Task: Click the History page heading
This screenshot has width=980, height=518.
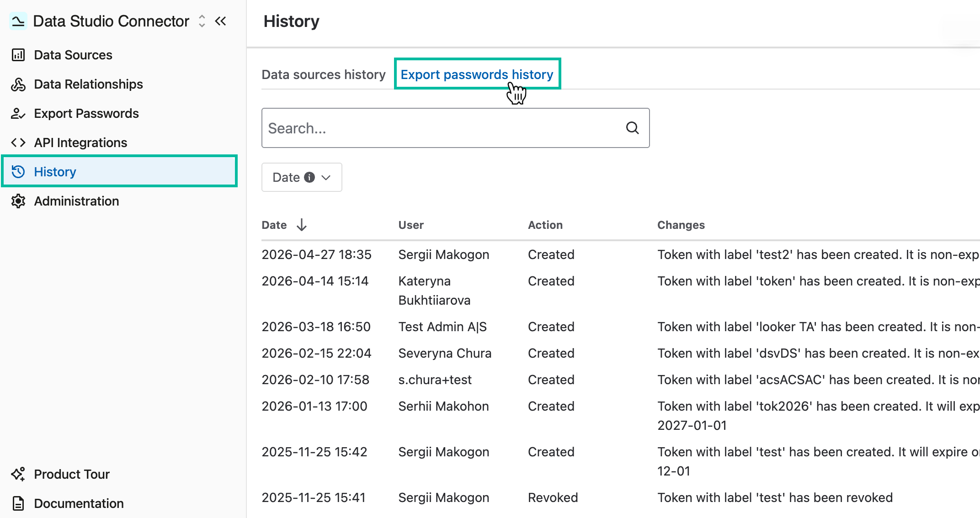Action: pyautogui.click(x=291, y=21)
